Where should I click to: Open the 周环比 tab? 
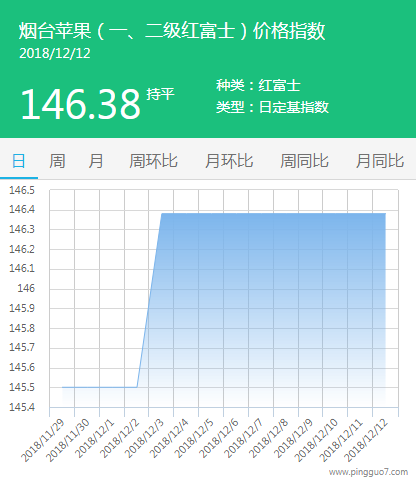pyautogui.click(x=153, y=161)
